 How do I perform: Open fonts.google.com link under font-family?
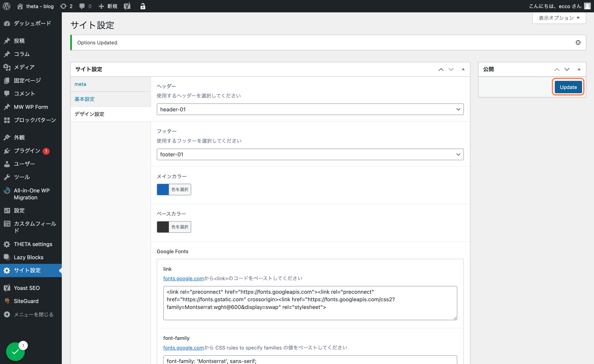point(183,348)
